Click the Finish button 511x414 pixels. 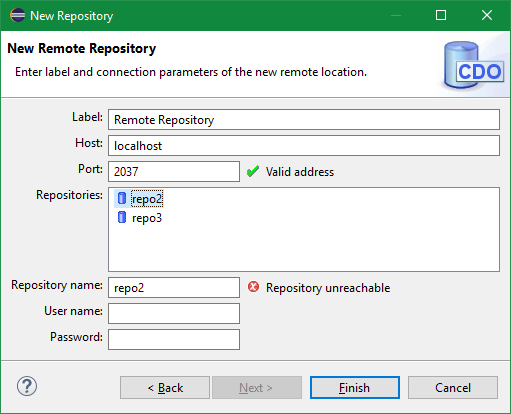[x=355, y=388]
